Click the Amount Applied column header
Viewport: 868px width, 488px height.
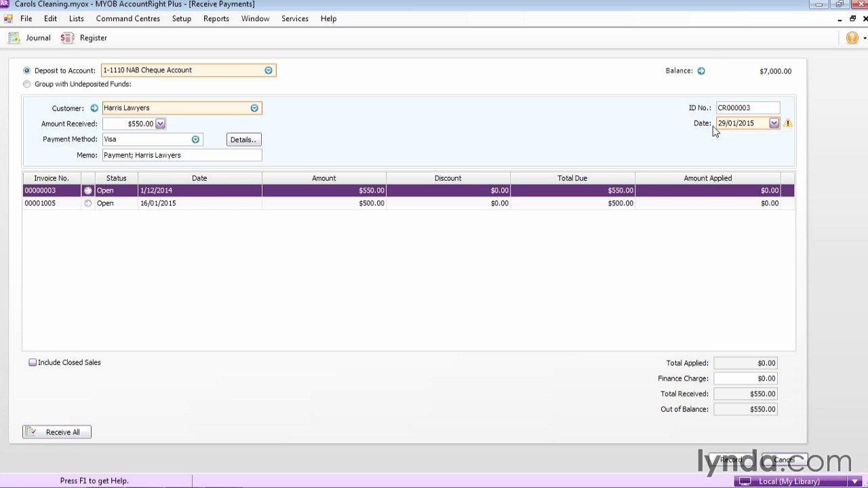pyautogui.click(x=708, y=178)
